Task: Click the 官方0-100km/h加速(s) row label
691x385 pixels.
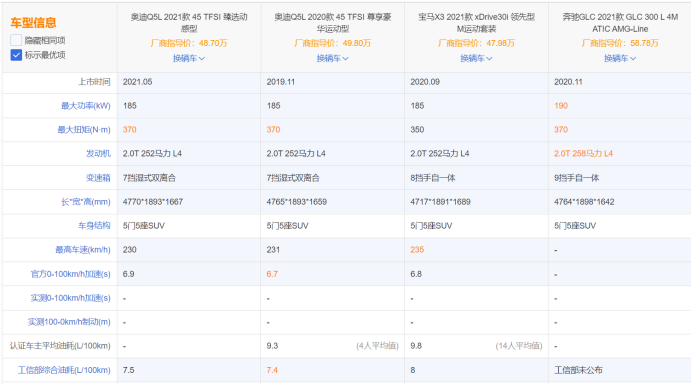Action: click(71, 274)
